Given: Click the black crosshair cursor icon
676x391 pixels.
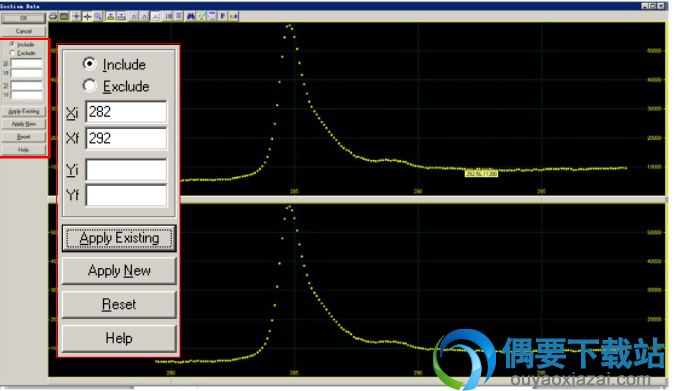Looking at the screenshot, I should point(88,16).
